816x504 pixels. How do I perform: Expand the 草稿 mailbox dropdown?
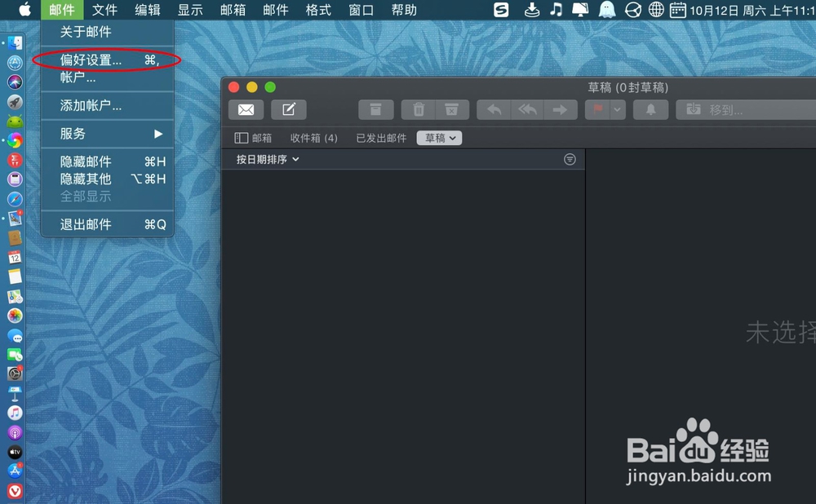(439, 138)
